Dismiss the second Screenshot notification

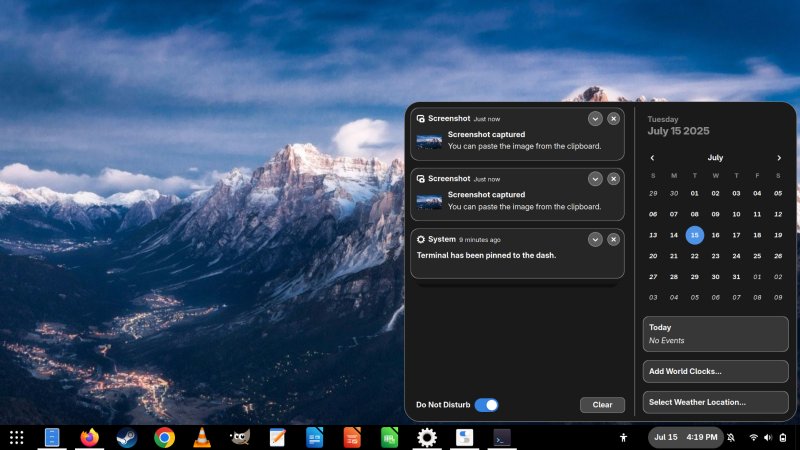coord(613,179)
